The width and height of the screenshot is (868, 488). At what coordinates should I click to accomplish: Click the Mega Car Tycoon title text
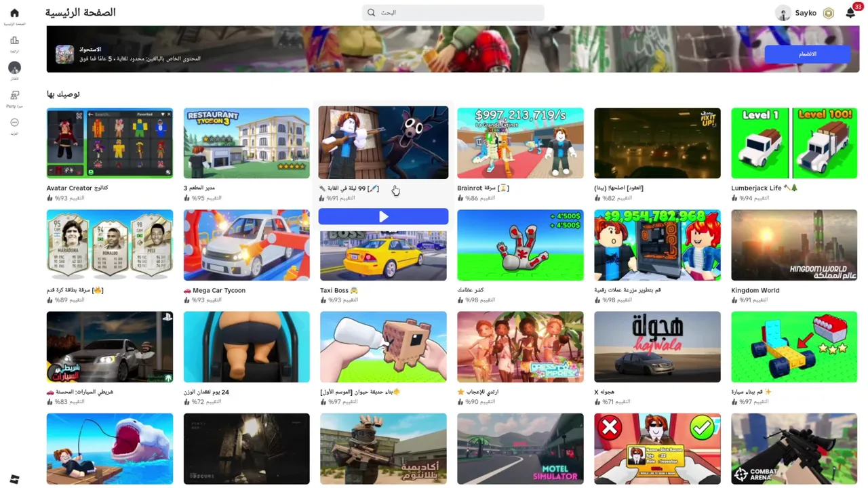point(214,290)
